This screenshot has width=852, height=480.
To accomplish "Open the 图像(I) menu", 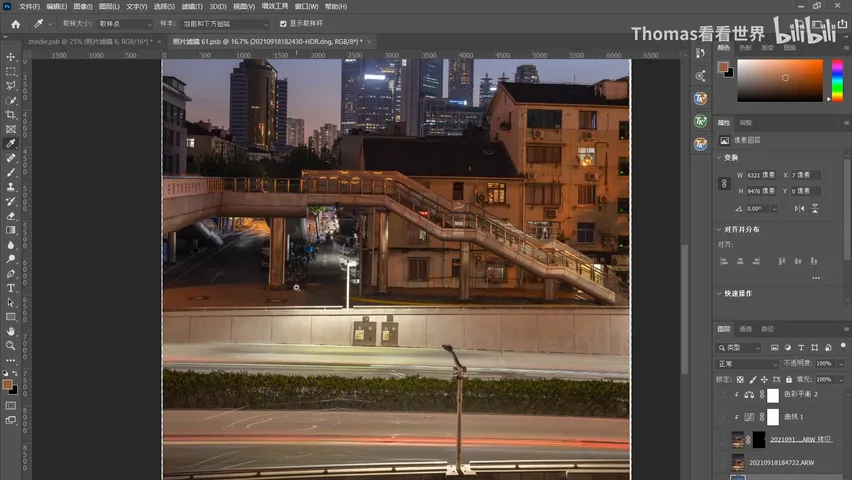I will click(x=83, y=7).
